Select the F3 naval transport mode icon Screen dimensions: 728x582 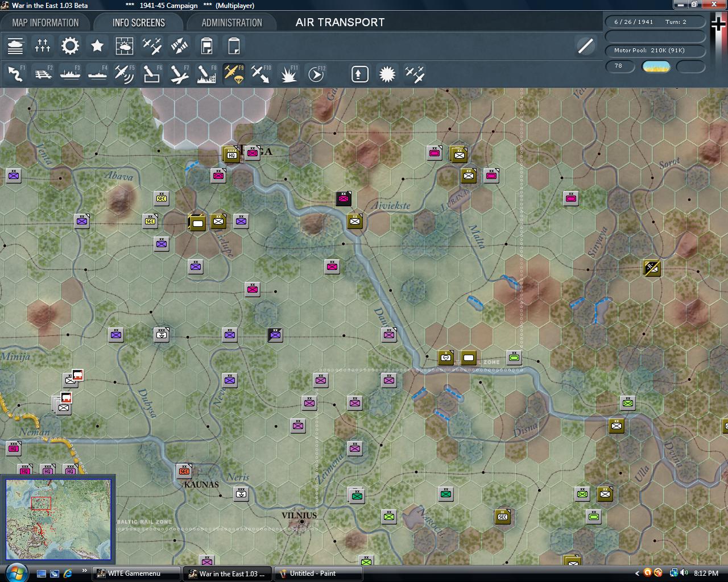coord(70,73)
